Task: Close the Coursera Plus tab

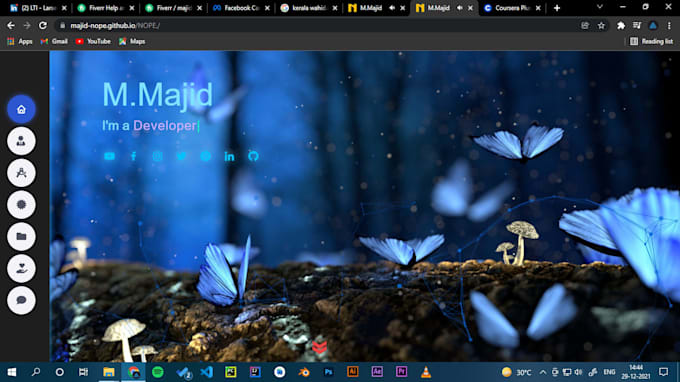Action: pos(538,8)
